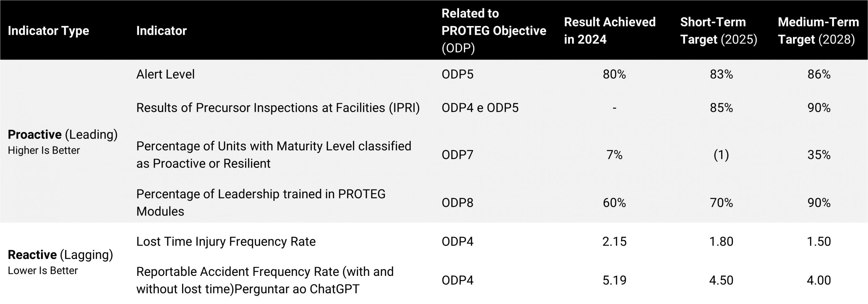
Task: Select the Percentage of Units Maturity indicator
Action: click(274, 155)
